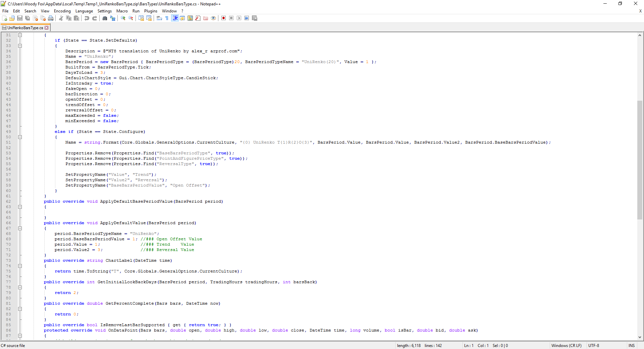Toggle INS insert mode in status bar

[x=632, y=346]
